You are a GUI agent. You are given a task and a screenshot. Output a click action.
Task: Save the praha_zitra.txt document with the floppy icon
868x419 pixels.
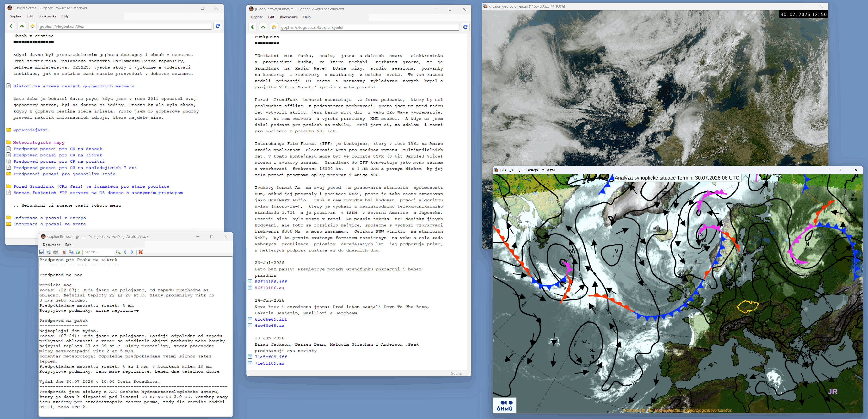(x=42, y=252)
